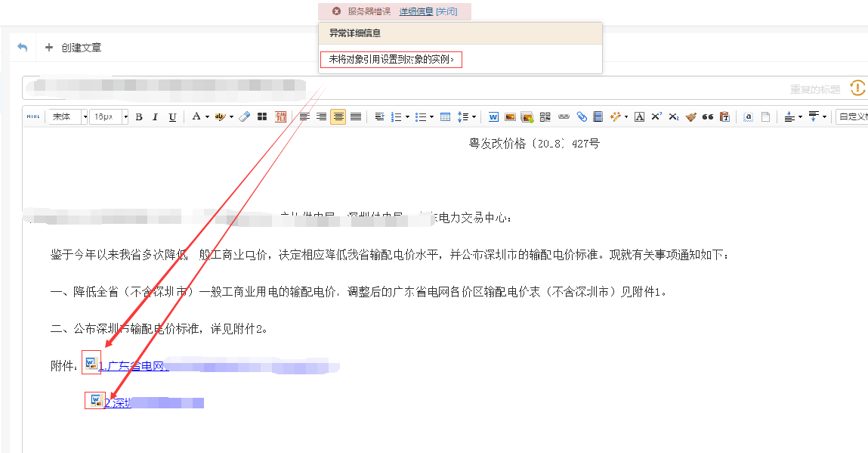The height and width of the screenshot is (453, 868).
Task: Click the superscript X icon
Action: point(656,117)
